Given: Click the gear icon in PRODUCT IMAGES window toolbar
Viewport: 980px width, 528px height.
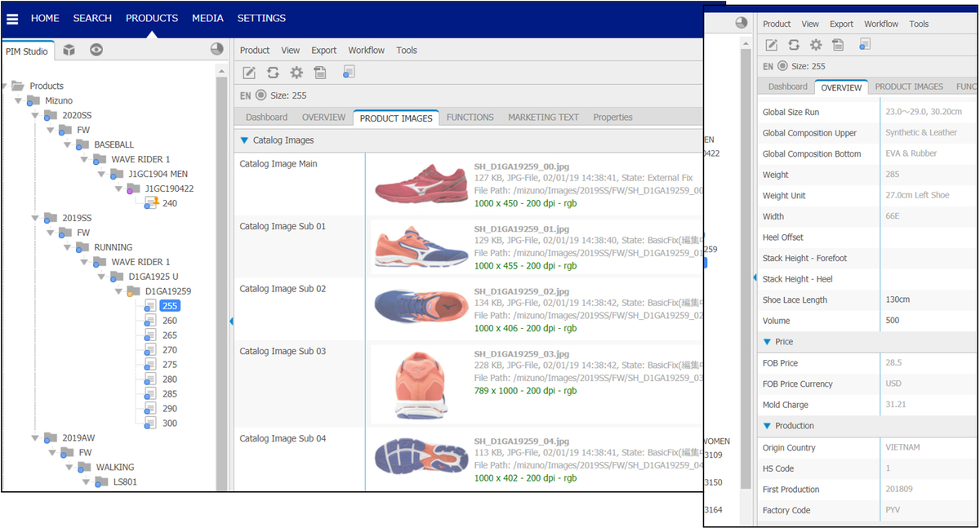Looking at the screenshot, I should [296, 73].
